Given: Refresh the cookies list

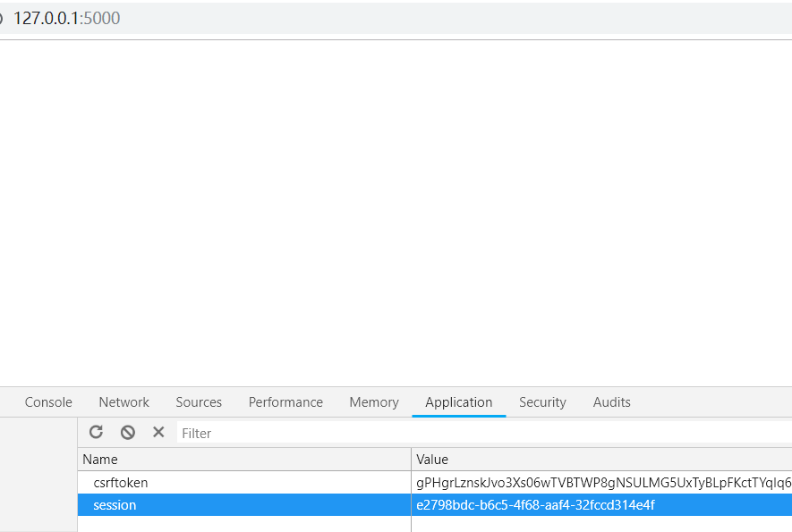Looking at the screenshot, I should (96, 432).
